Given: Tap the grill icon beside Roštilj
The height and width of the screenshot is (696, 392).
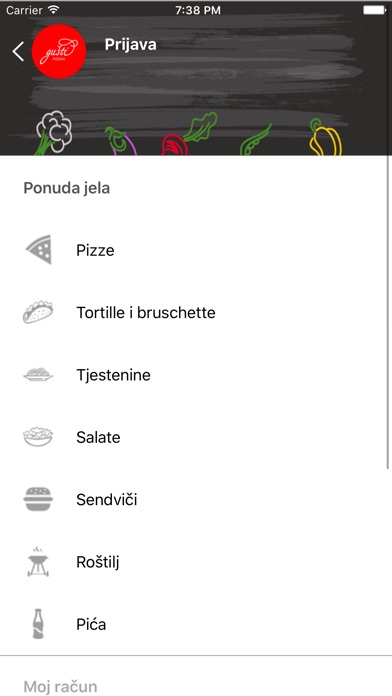Looking at the screenshot, I should point(38,562).
